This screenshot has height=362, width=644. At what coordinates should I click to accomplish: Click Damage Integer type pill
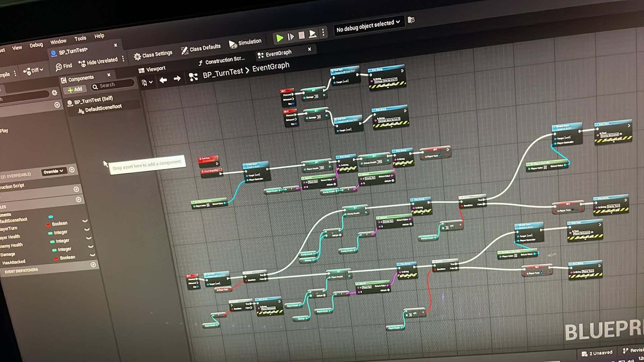pyautogui.click(x=54, y=250)
